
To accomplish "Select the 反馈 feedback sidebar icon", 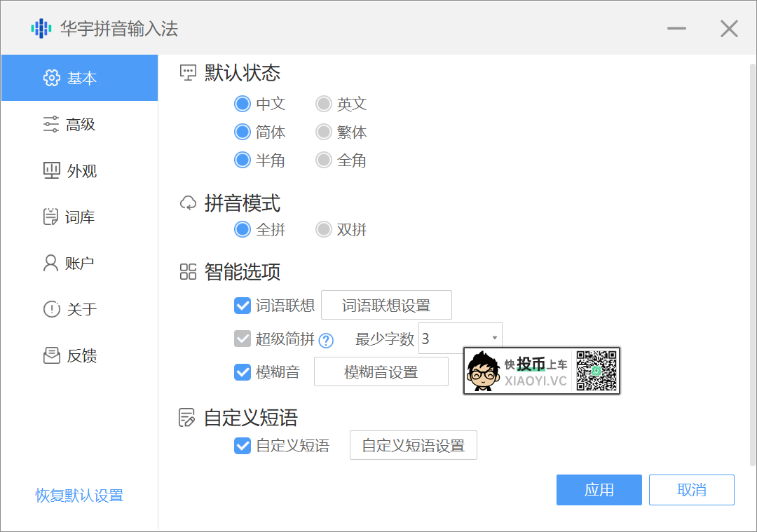I will point(50,355).
